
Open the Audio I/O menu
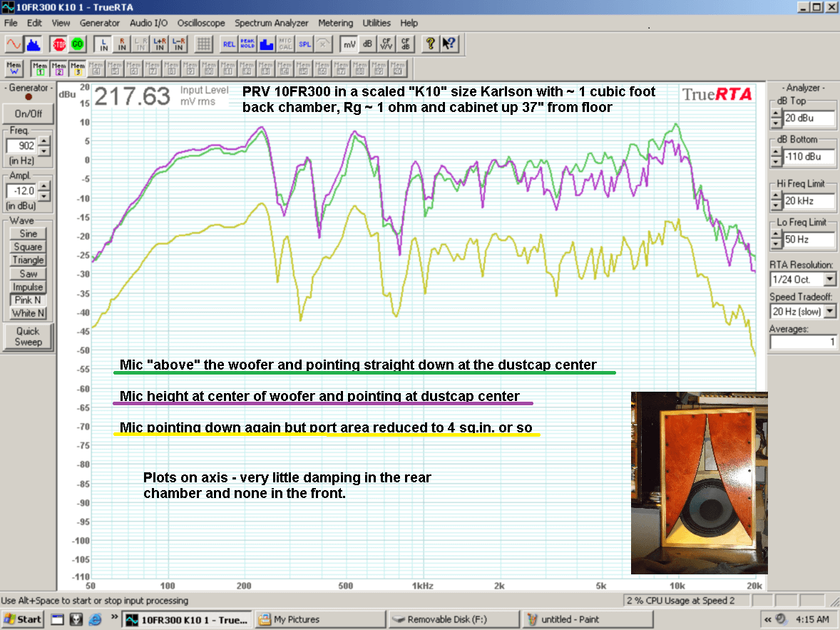click(x=148, y=23)
